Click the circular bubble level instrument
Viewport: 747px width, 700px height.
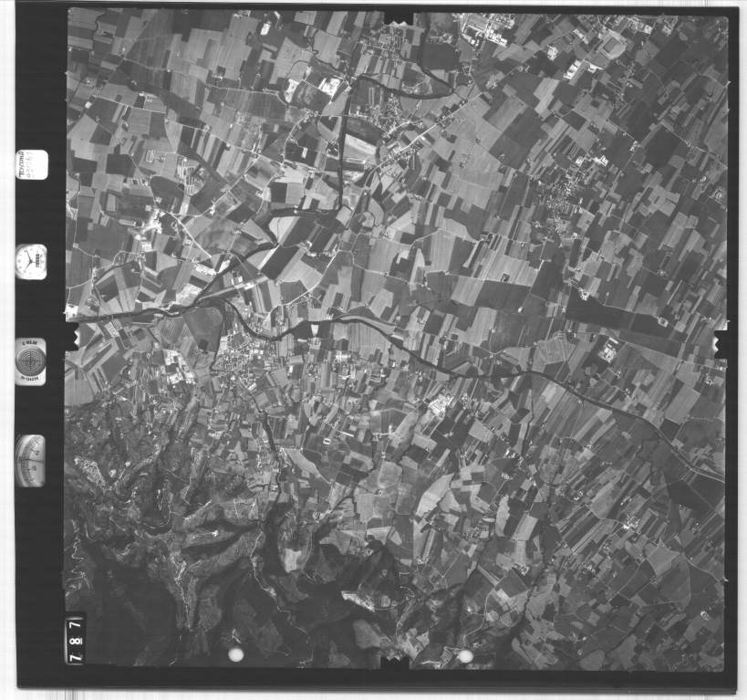(31, 360)
